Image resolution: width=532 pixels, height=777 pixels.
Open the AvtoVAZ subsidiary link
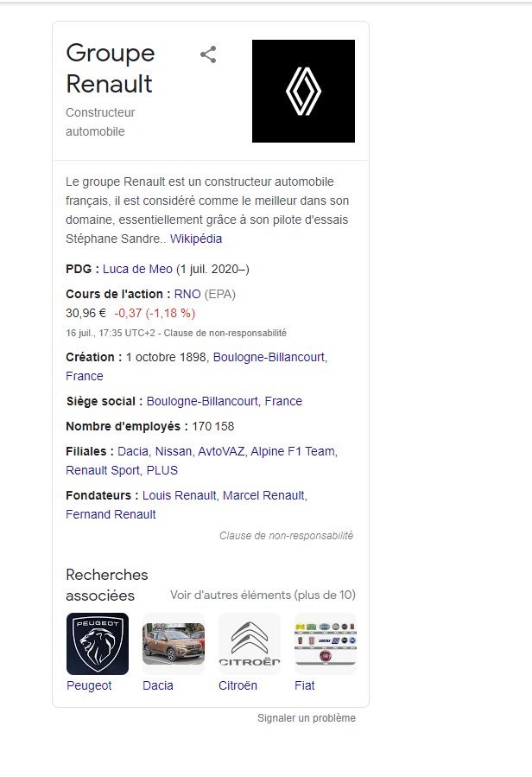(x=221, y=451)
